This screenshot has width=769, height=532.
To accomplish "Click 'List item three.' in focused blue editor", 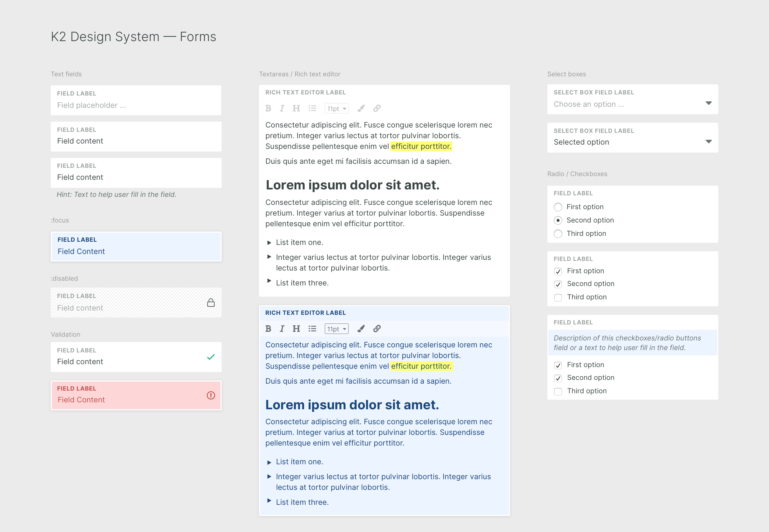I will [x=302, y=502].
